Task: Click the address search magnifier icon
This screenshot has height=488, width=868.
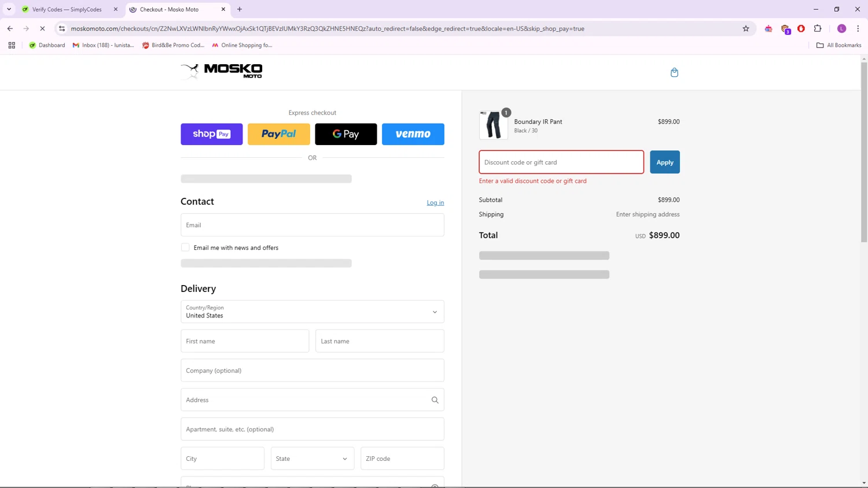Action: pyautogui.click(x=435, y=400)
